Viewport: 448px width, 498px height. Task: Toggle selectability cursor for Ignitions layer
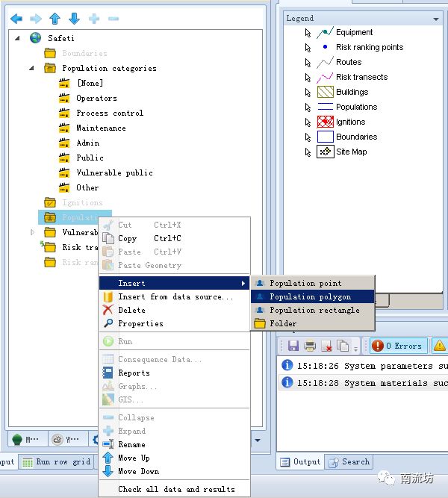point(308,122)
